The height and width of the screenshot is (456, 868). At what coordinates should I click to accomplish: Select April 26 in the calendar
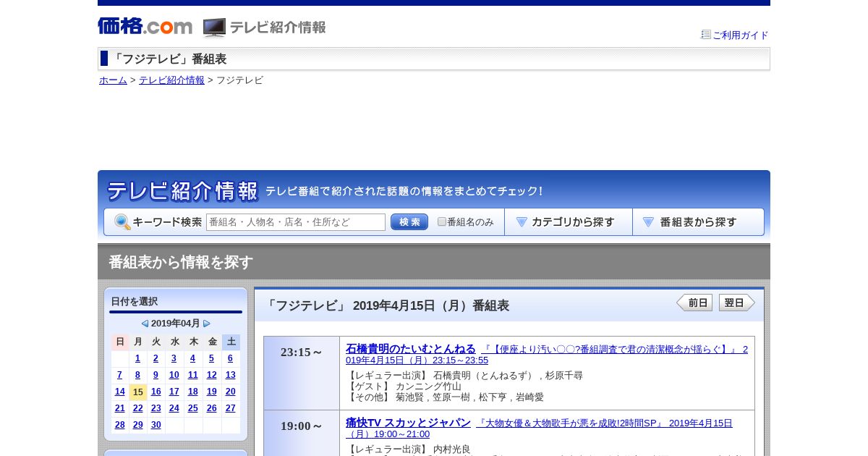click(211, 408)
